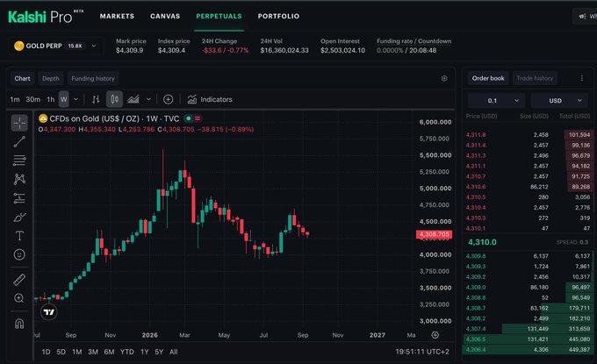This screenshot has width=597, height=364.
Task: Click bid price 4,309.8 in order book
Action: 476,256
